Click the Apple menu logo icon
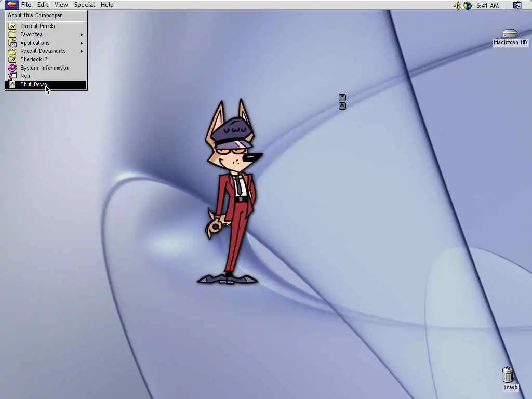This screenshot has height=399, width=532. pyautogui.click(x=11, y=5)
